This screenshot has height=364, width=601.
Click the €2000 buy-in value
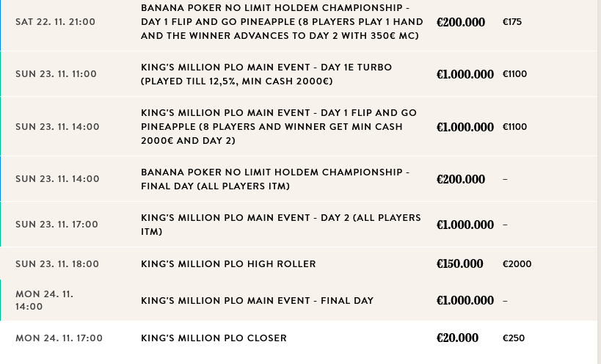(517, 264)
